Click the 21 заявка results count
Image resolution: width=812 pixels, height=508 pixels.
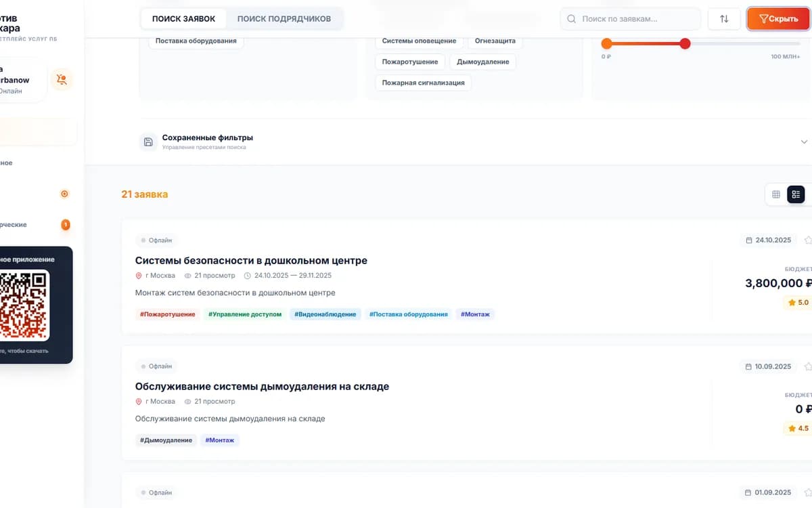click(145, 194)
